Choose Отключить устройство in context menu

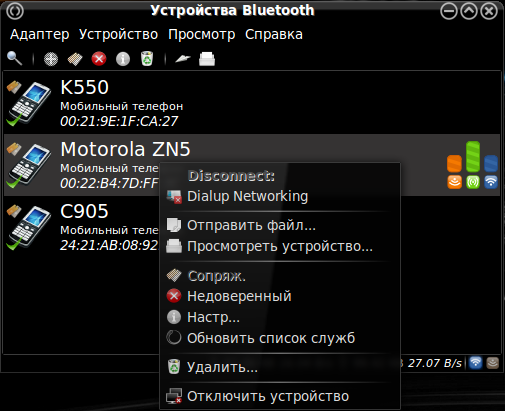(280, 396)
